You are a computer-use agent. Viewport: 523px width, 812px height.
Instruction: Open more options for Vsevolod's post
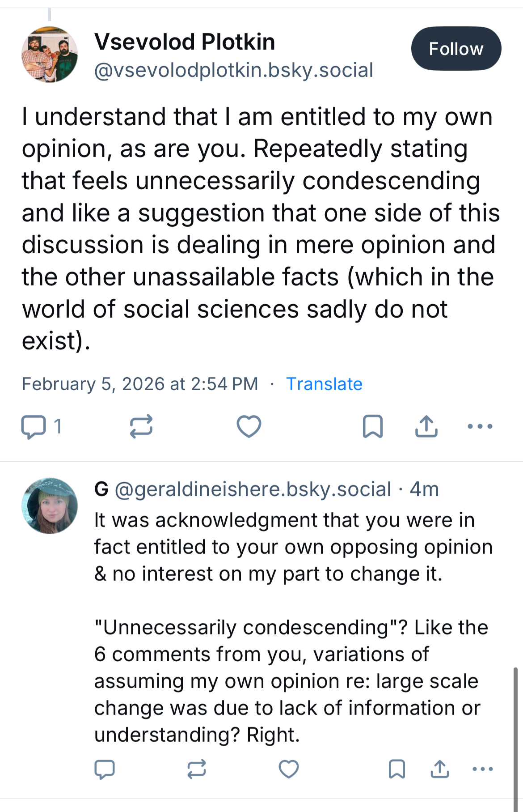(x=480, y=426)
